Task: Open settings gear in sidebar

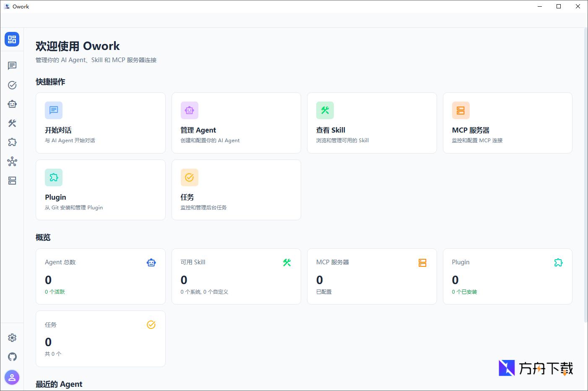Action: (12, 338)
